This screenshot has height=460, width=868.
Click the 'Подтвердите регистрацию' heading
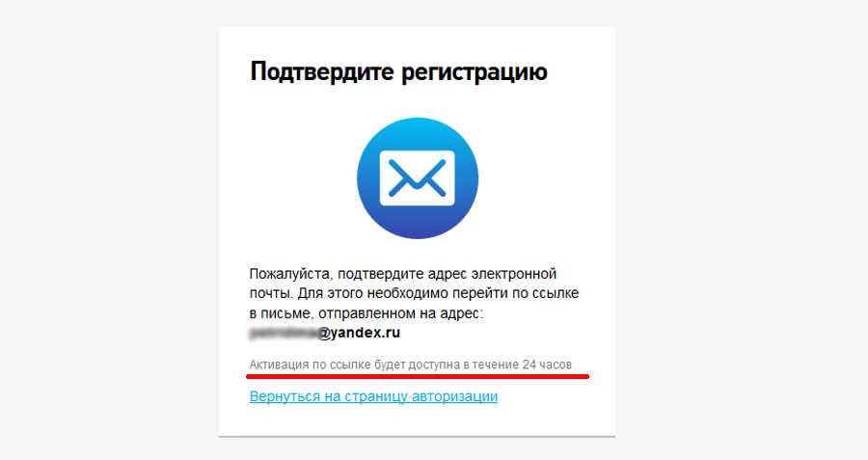click(398, 72)
